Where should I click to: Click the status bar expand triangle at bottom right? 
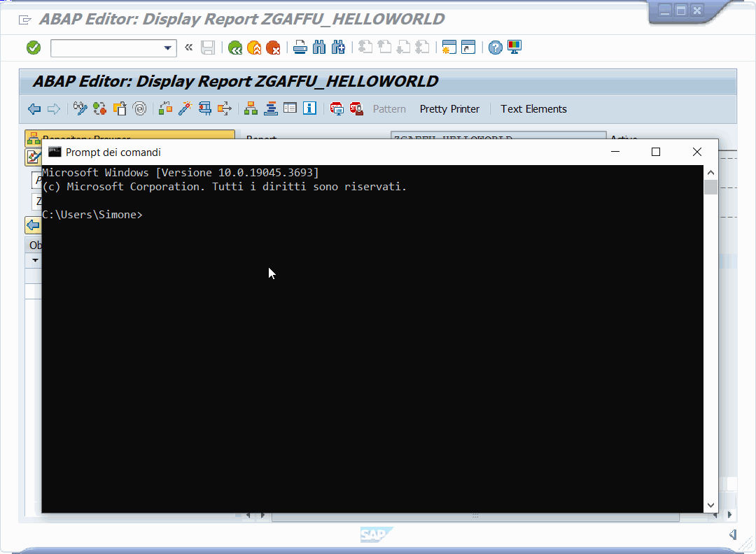click(733, 534)
